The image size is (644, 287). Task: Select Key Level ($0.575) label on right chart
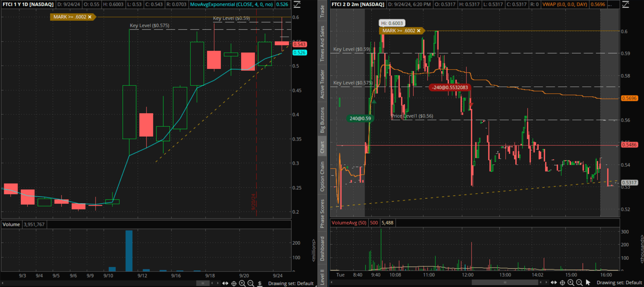click(353, 83)
